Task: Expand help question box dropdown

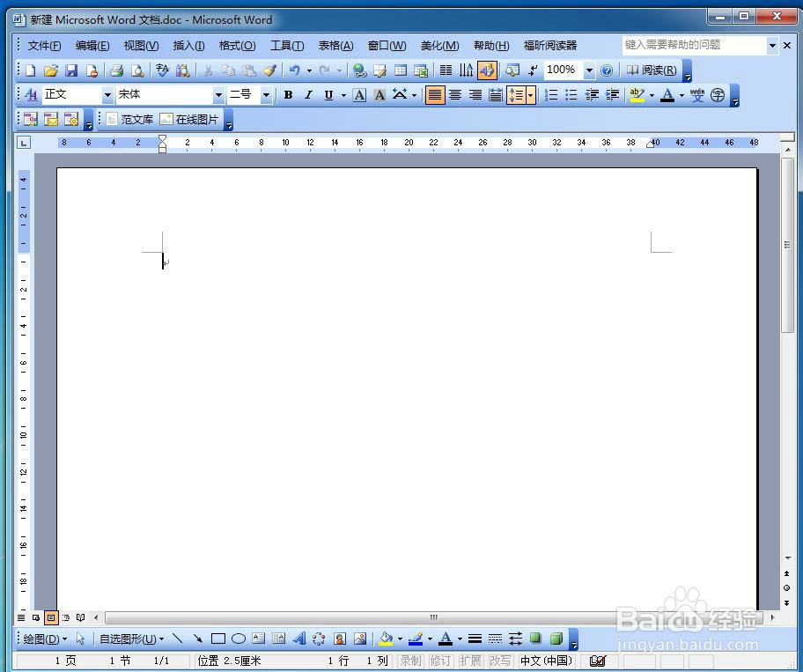Action: click(772, 46)
